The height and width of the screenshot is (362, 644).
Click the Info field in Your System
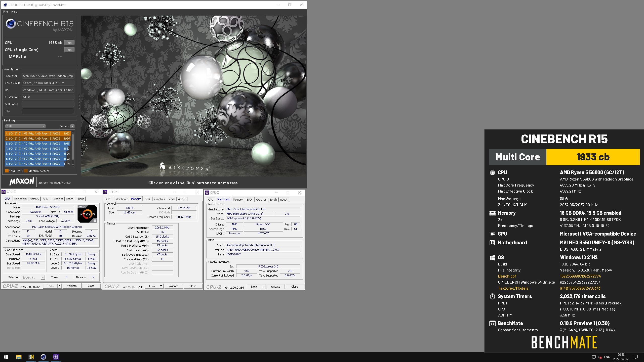(48, 111)
